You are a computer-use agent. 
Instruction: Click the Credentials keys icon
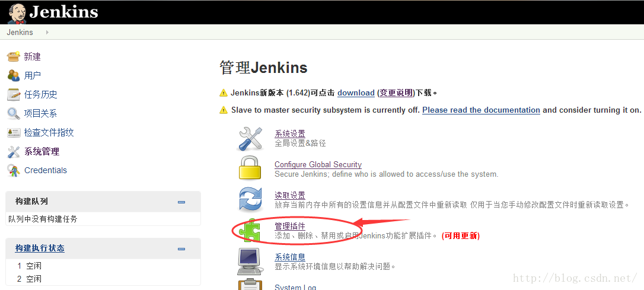click(14, 170)
